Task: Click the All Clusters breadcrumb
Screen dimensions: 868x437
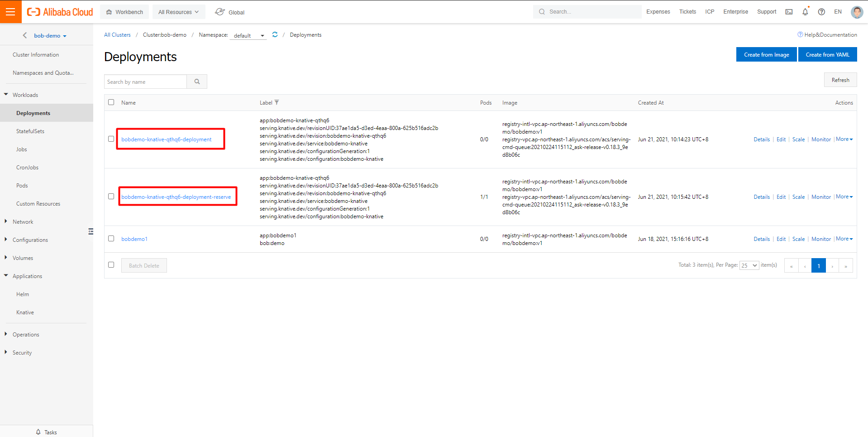Action: (117, 35)
